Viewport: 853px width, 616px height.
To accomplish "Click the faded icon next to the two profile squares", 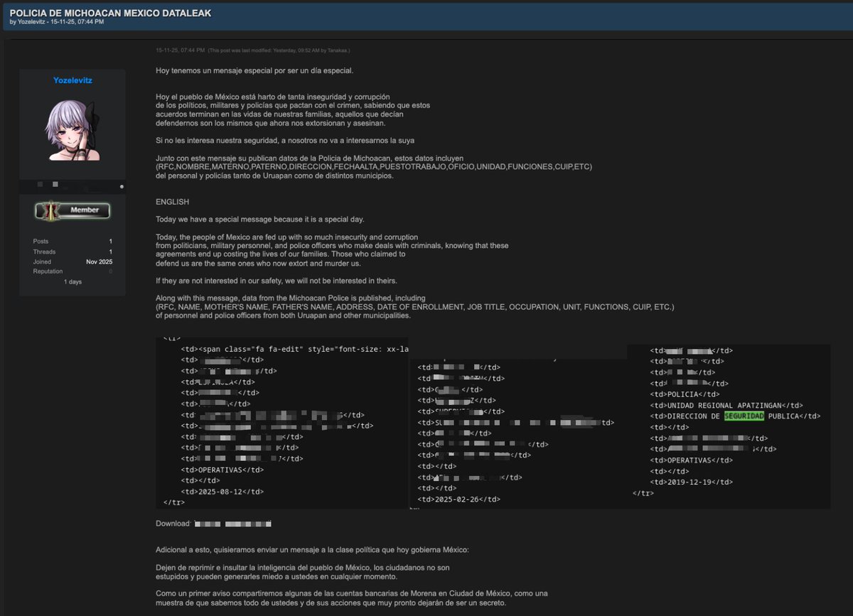I will (65, 188).
